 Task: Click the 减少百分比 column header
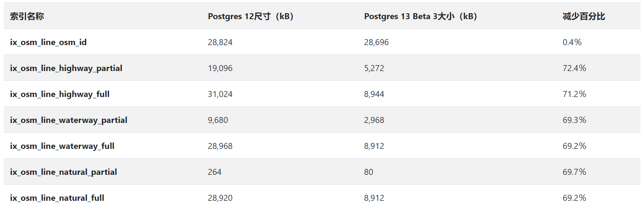tap(584, 17)
